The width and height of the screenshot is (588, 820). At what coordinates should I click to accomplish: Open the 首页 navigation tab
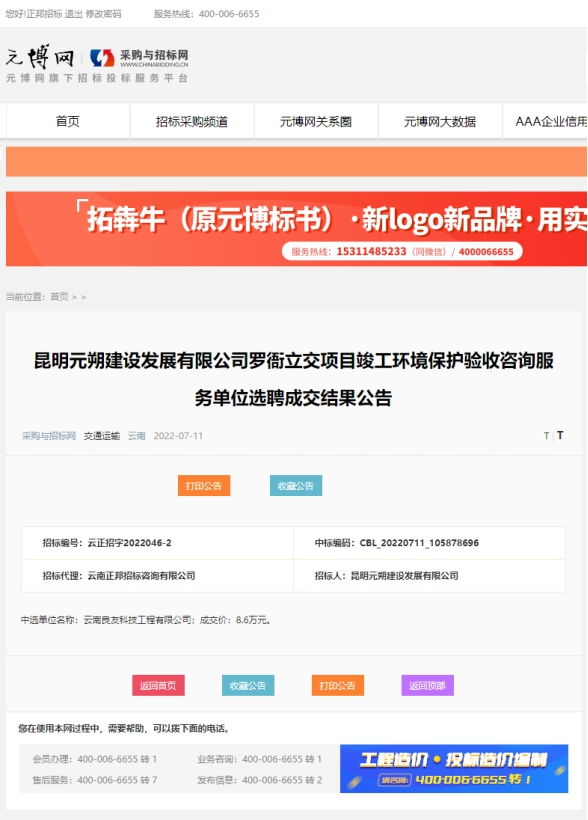tap(67, 121)
